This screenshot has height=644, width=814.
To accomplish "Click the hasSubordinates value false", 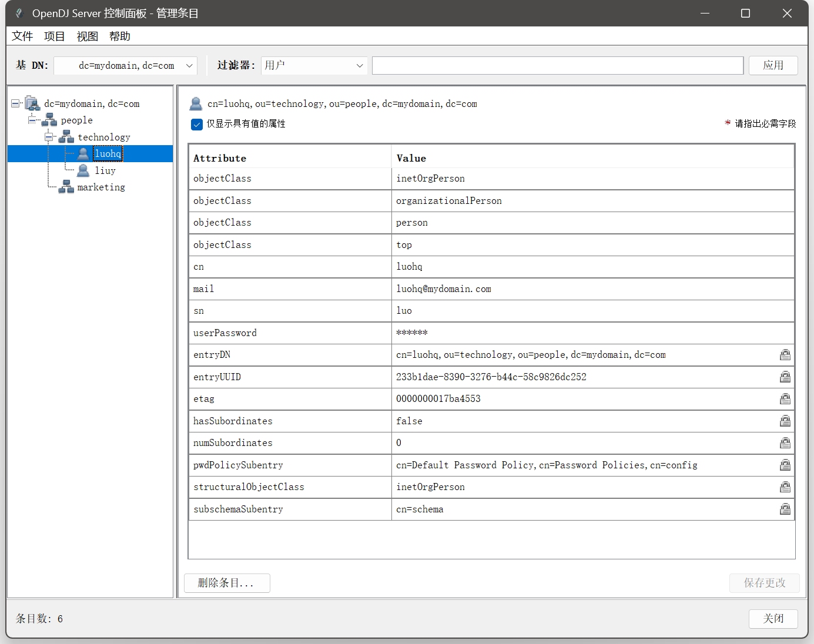I will 409,421.
